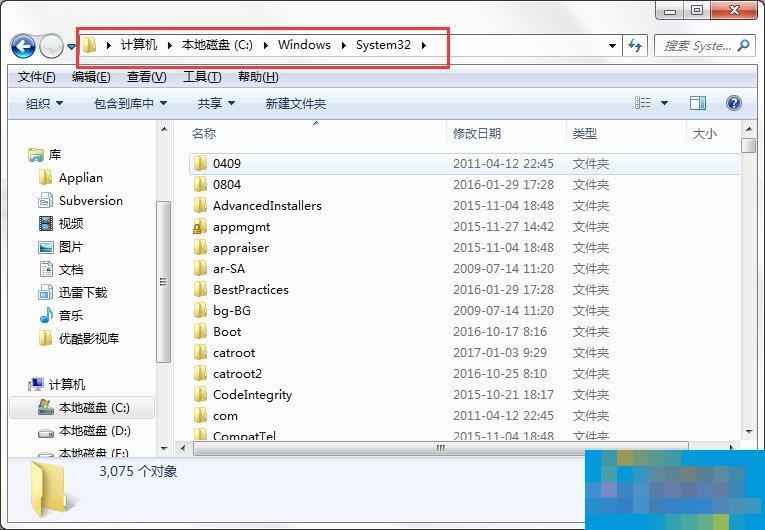Select the 0409 folder icon
This screenshot has height=530, width=765.
(x=200, y=163)
